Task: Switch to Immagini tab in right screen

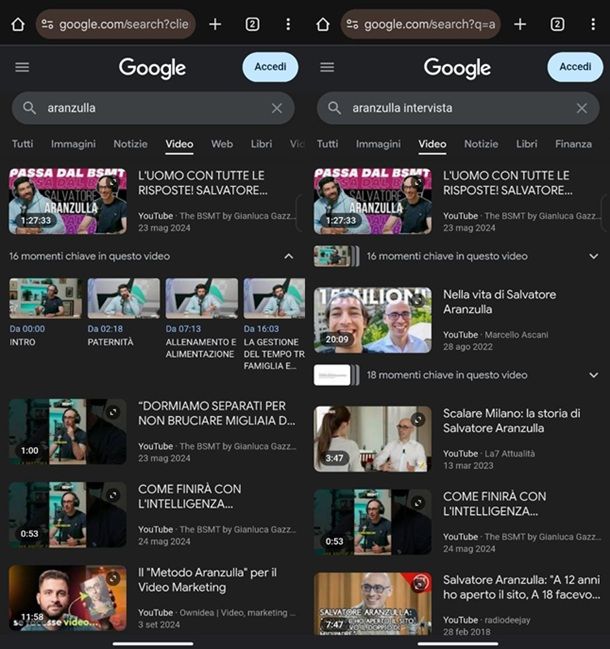Action: coord(378,144)
